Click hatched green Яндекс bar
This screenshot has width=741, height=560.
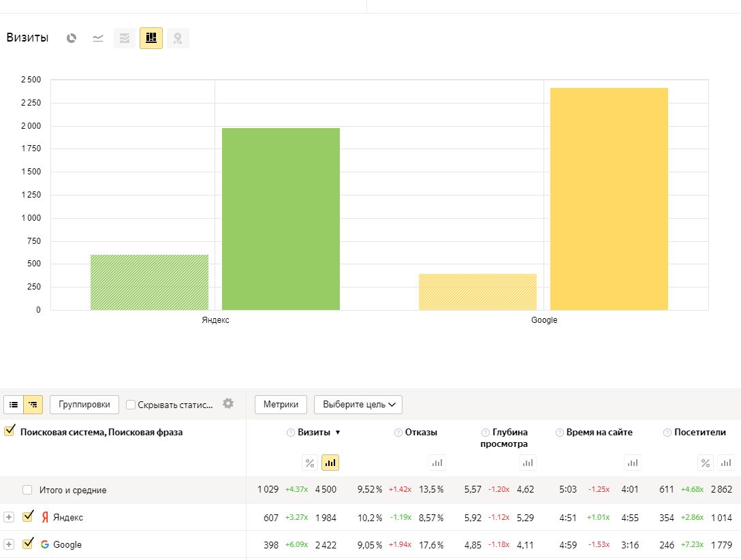coord(149,283)
